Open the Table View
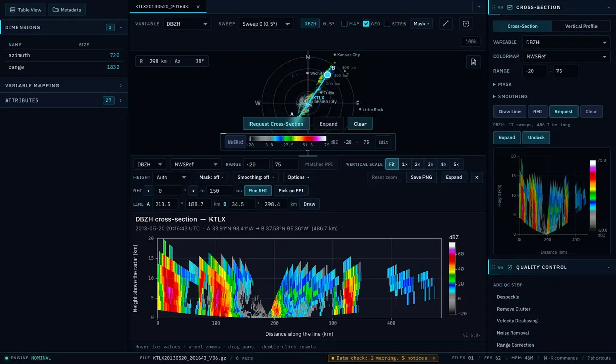616x364 pixels. (26, 10)
